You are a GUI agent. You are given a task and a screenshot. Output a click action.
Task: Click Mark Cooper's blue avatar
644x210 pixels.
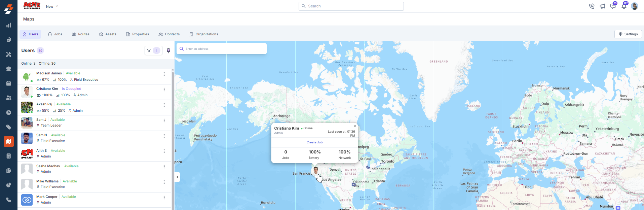[27, 200]
